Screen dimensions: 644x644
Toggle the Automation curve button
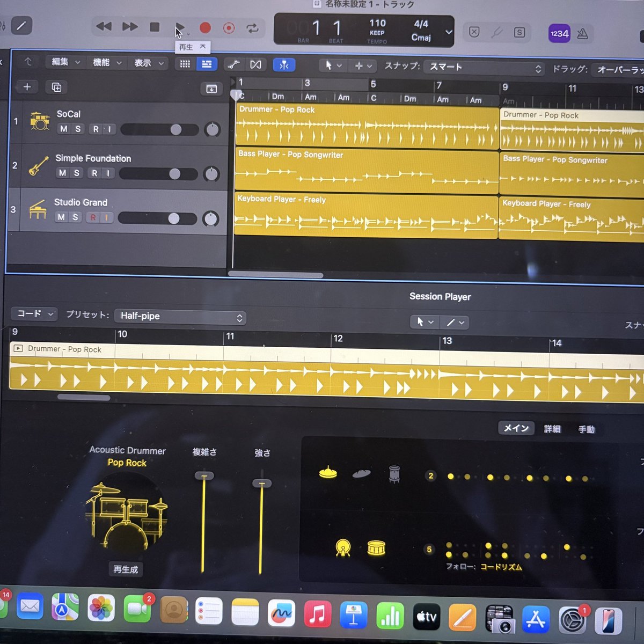(233, 64)
